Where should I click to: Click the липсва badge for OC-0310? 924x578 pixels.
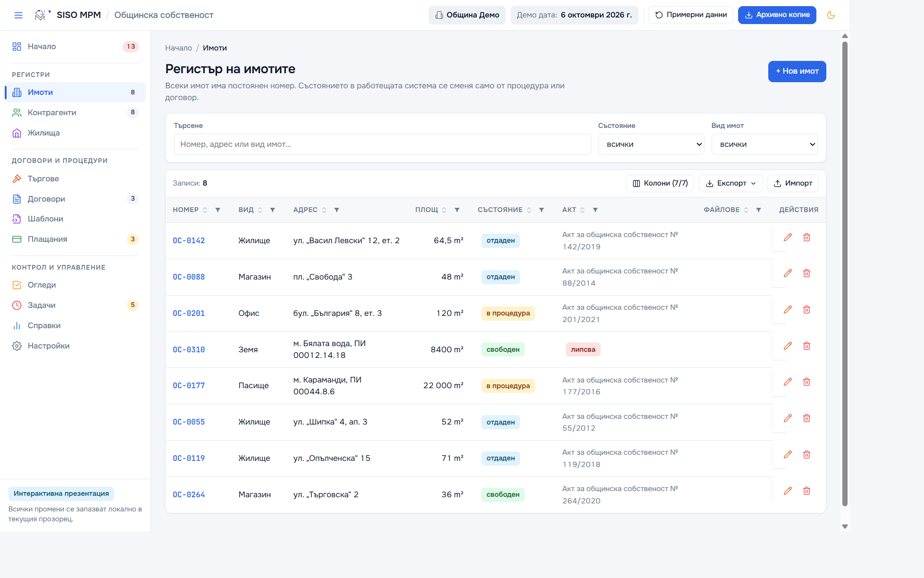tap(583, 350)
